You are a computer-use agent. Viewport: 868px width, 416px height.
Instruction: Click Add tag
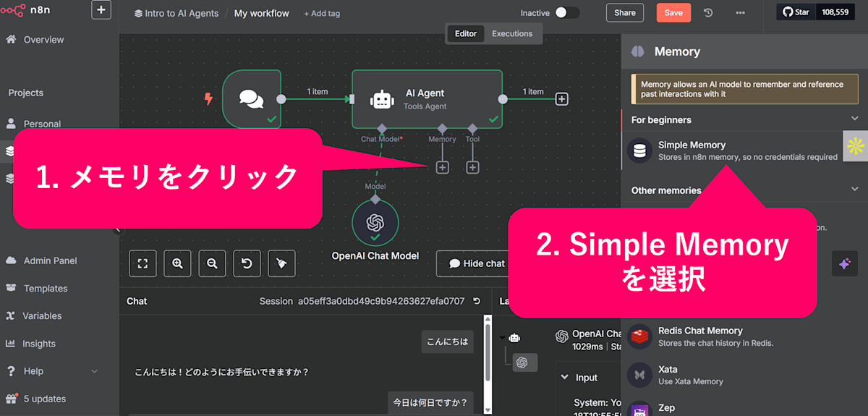coord(322,13)
